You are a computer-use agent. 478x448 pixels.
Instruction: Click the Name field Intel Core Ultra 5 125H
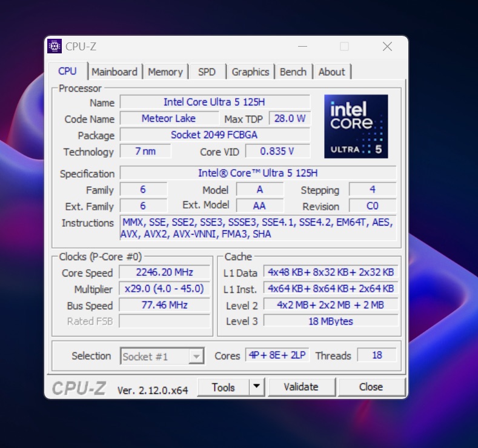215,102
